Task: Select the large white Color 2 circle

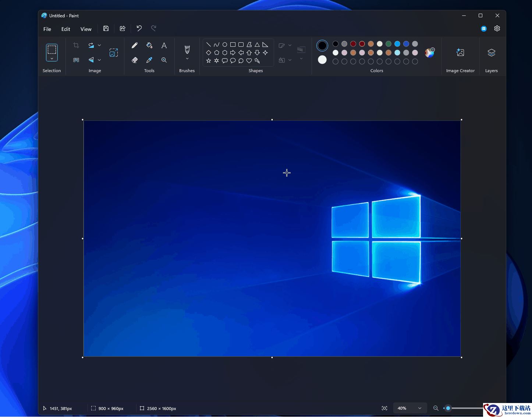Action: [322, 60]
